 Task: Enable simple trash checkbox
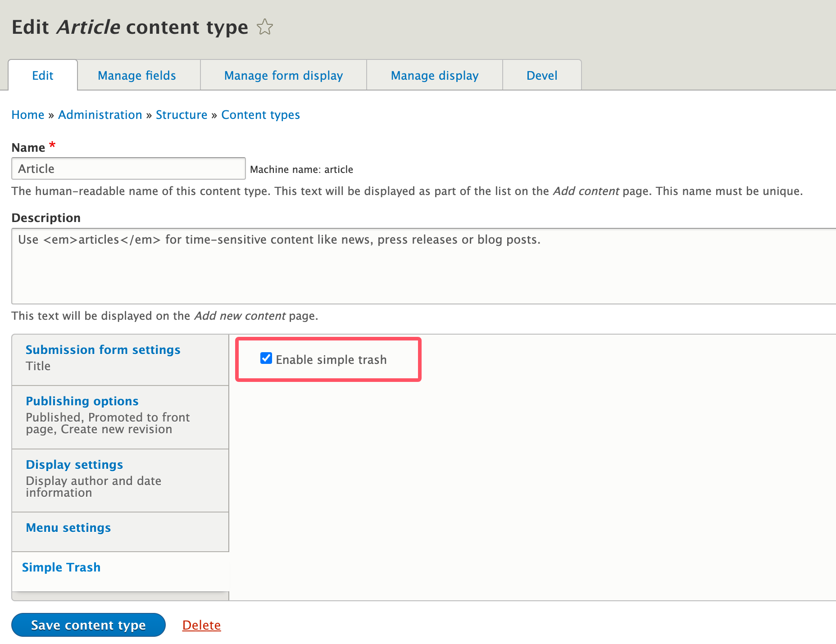(x=266, y=358)
